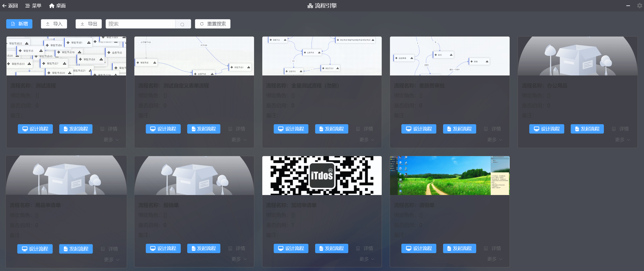Click the 报销单 empty-box thumbnail

pos(194,176)
